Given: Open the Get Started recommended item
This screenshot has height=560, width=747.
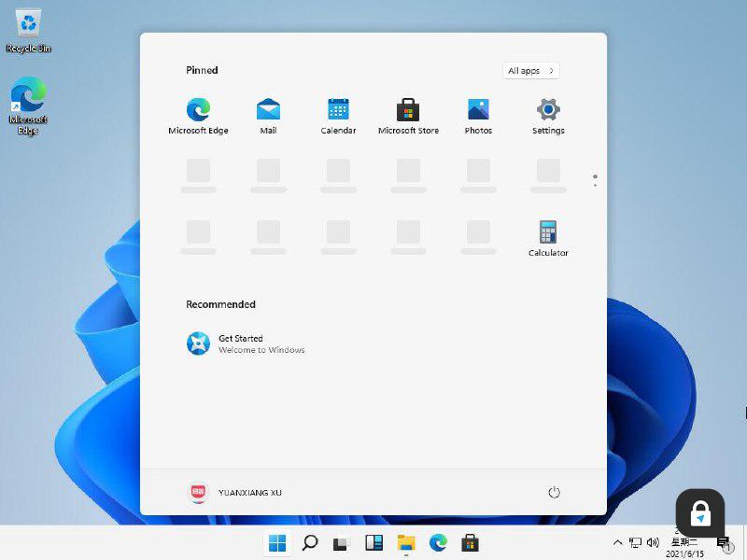Looking at the screenshot, I should 246,343.
